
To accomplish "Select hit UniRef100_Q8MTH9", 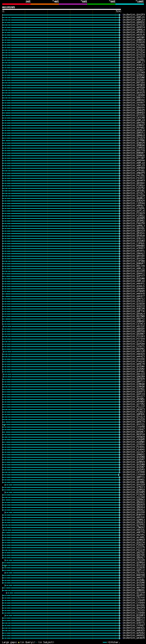I will click(133, 331).
